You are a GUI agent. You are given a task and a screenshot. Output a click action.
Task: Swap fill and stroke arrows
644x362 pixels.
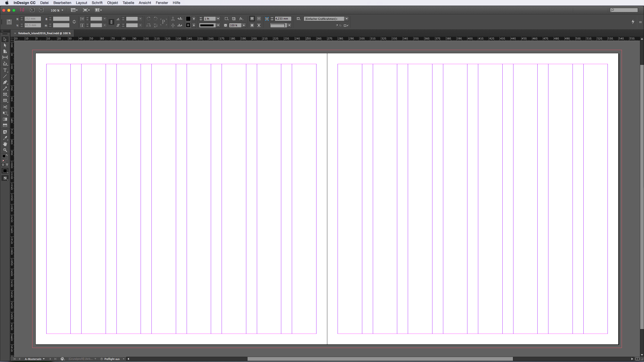point(7,155)
